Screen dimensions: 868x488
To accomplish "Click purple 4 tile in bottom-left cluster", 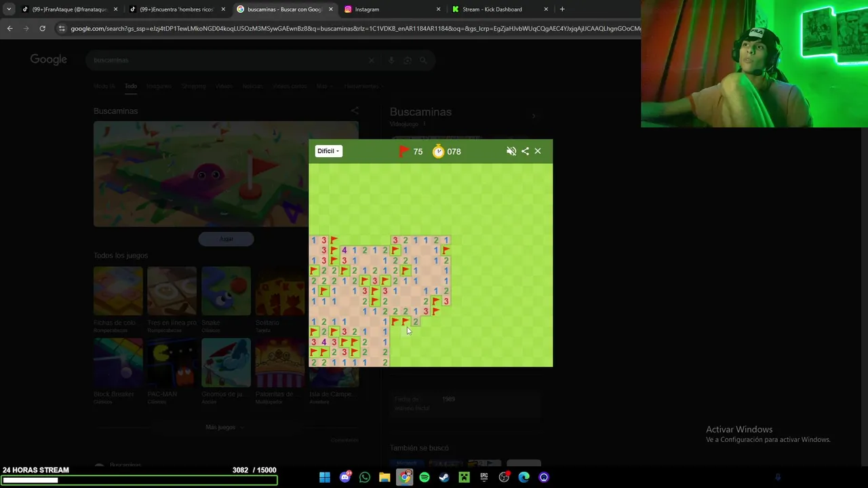I will [x=323, y=342].
